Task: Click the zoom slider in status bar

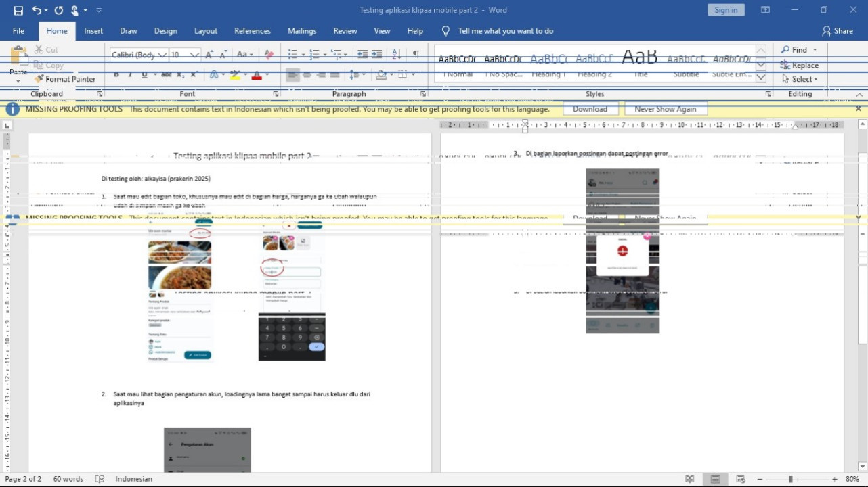Action: pyautogui.click(x=790, y=479)
